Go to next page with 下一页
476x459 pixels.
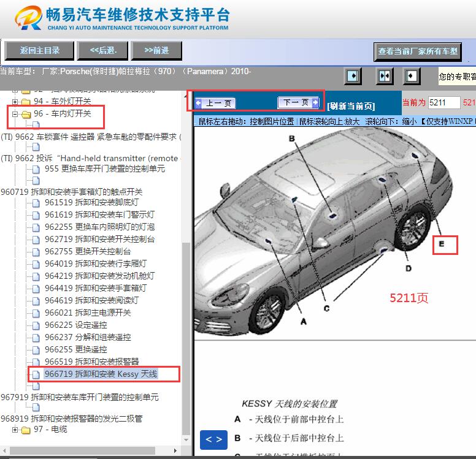(298, 102)
